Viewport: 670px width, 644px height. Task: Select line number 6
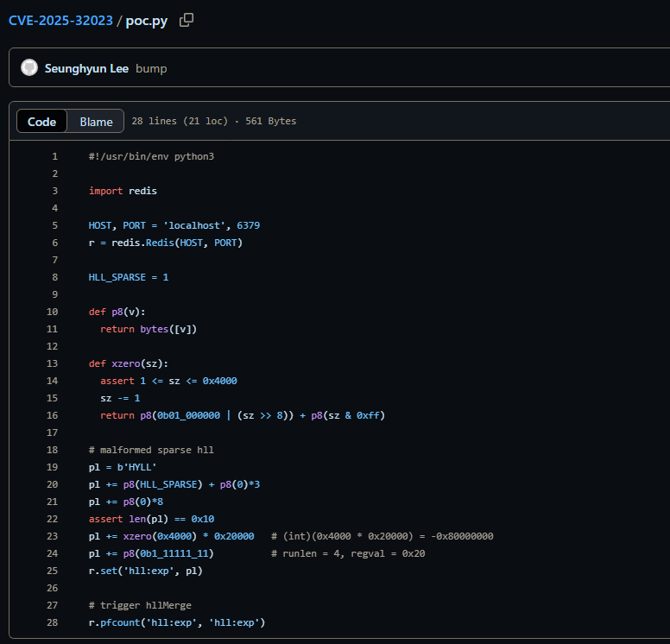[x=54, y=243]
